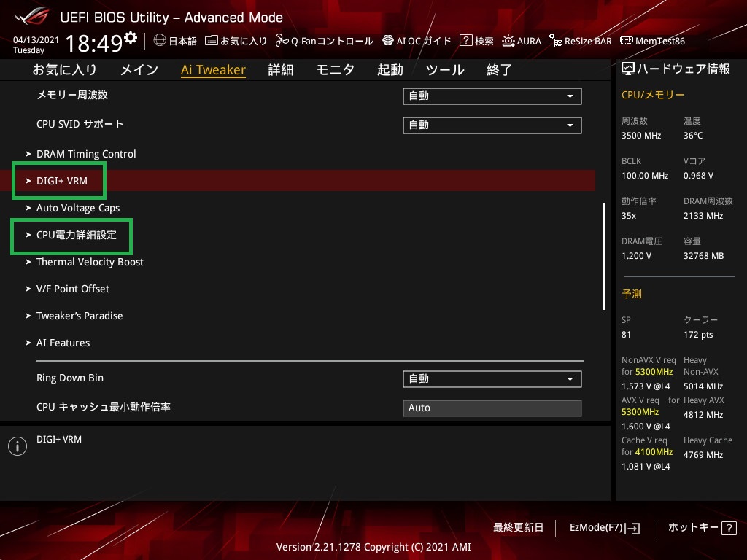Viewport: 747px width, 560px height.
Task: Open the Ring Down Bin dropdown
Action: [x=492, y=379]
